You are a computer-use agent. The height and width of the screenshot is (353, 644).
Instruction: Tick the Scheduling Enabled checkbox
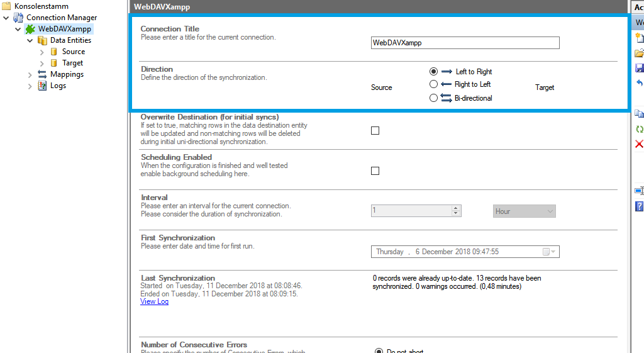pyautogui.click(x=375, y=171)
